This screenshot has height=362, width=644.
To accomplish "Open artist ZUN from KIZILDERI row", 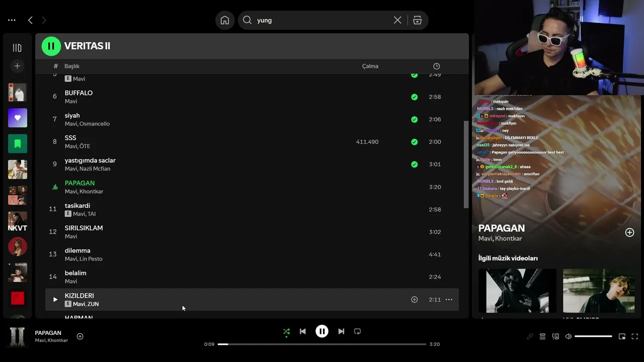I will 93,304.
